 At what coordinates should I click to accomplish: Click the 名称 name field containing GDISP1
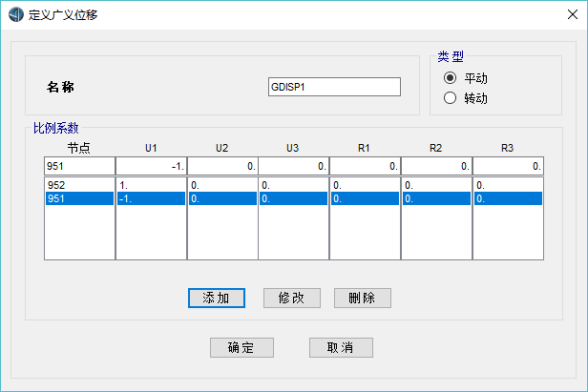pos(334,87)
